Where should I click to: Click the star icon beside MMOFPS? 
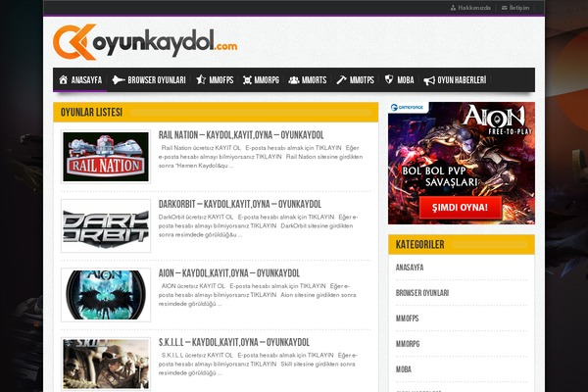(201, 79)
